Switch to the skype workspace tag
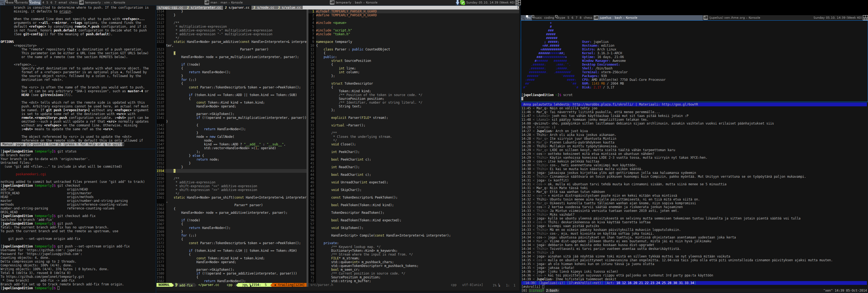Screen dimensions: 868x293 pyautogui.click(x=561, y=18)
